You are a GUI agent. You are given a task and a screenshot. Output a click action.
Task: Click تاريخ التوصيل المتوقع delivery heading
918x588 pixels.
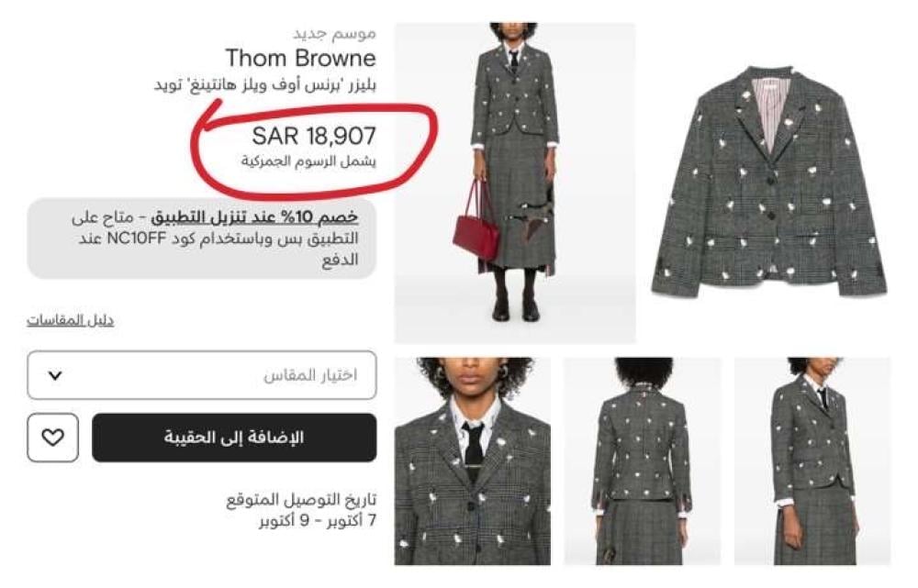pyautogui.click(x=301, y=500)
